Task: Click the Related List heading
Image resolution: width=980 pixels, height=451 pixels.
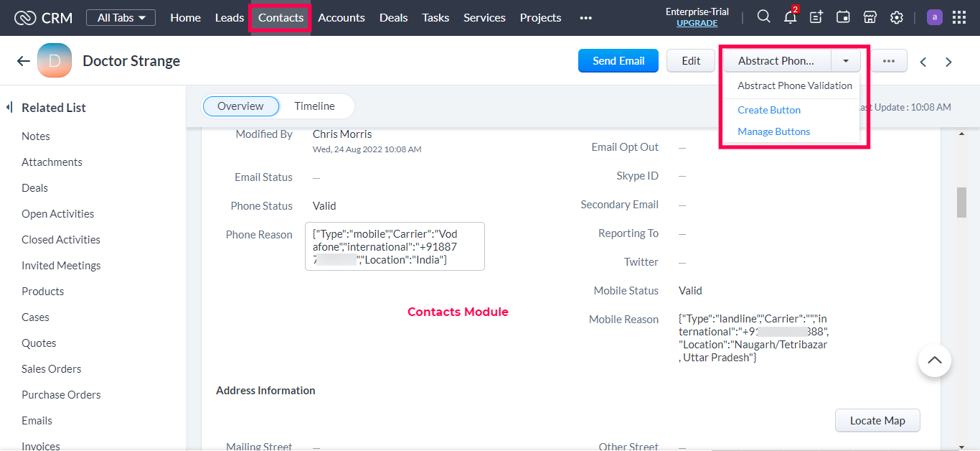Action: (x=54, y=108)
